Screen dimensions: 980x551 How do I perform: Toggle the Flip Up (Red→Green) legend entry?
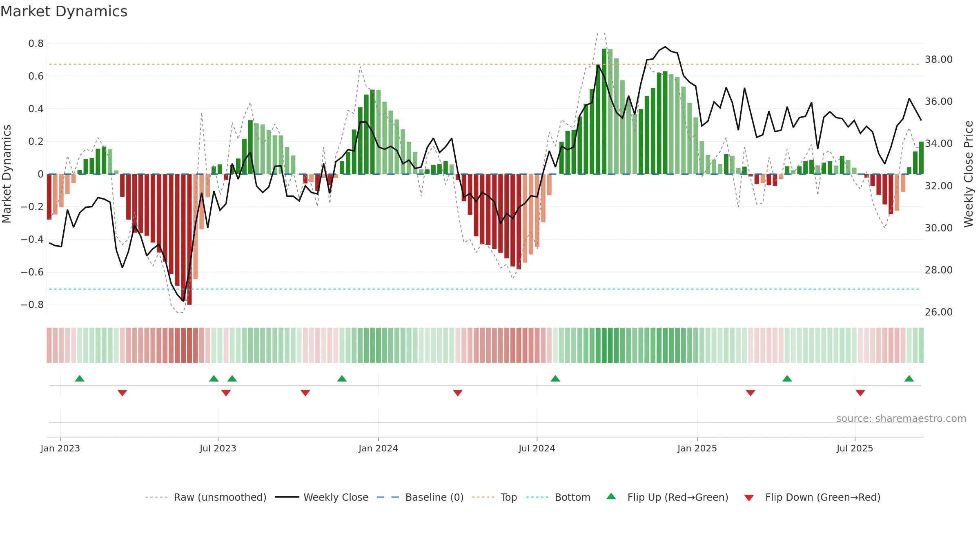[x=667, y=497]
